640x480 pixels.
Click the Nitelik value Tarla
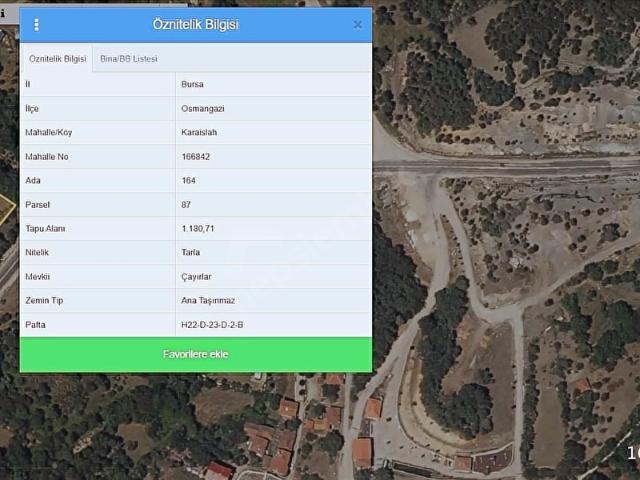click(x=191, y=253)
